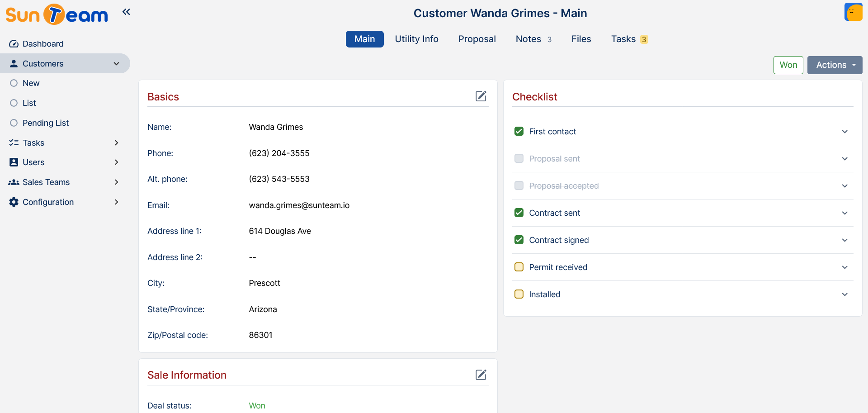868x413 pixels.
Task: Switch to the Utility Info tab
Action: (x=416, y=39)
